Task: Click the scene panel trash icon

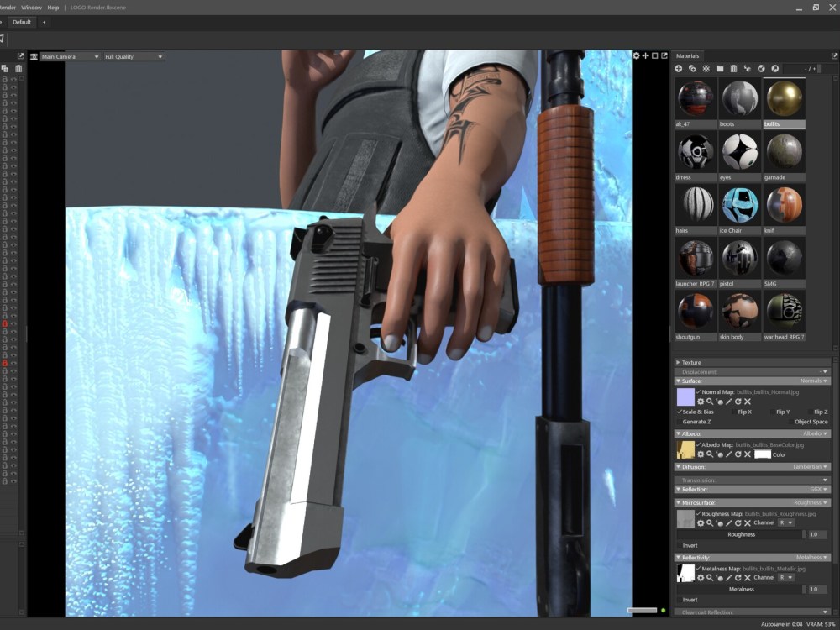Action: click(18, 69)
